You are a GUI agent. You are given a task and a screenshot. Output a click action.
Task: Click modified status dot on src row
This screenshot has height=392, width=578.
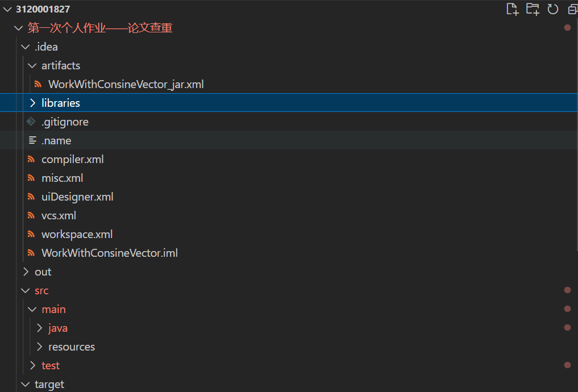tap(567, 290)
